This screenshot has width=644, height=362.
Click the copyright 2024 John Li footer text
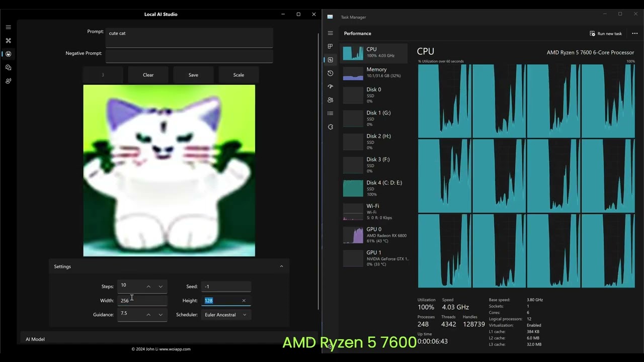161,349
